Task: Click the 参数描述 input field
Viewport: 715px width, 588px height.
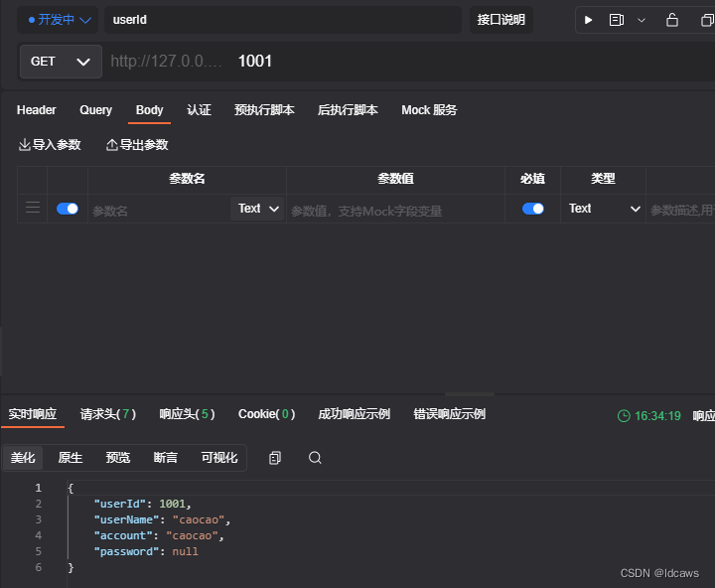Action: (x=681, y=211)
